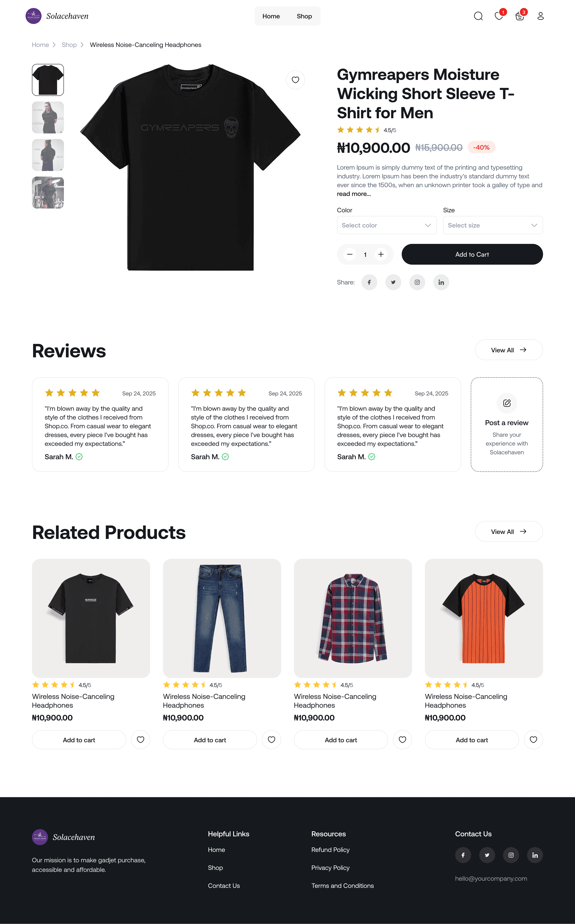Open the shopping basket icon

(x=520, y=16)
